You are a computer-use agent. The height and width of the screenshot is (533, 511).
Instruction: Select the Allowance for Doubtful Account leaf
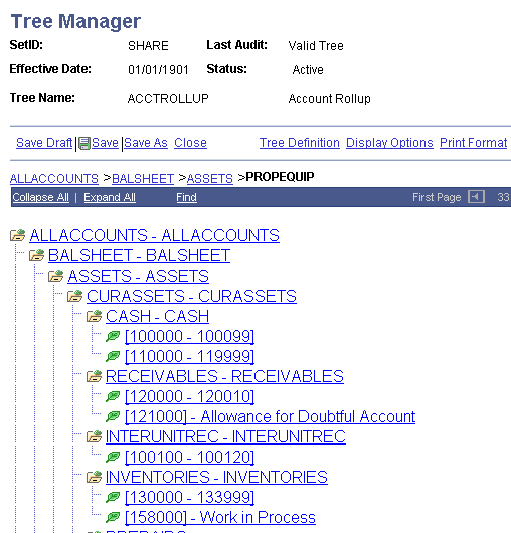[x=270, y=416]
